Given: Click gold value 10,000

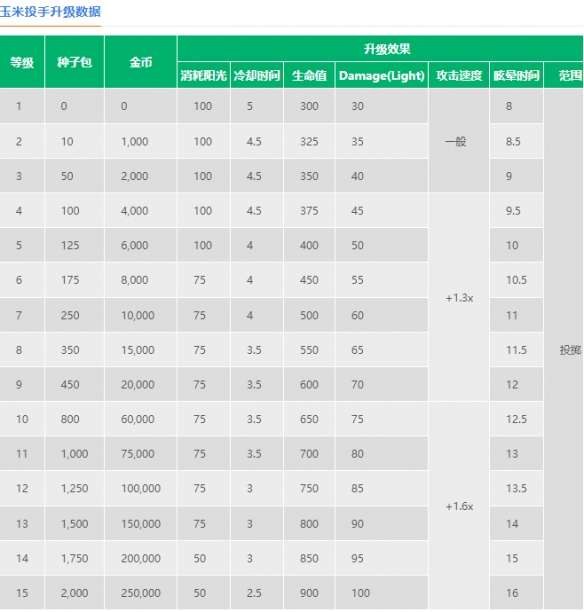Looking at the screenshot, I should coord(138,315).
